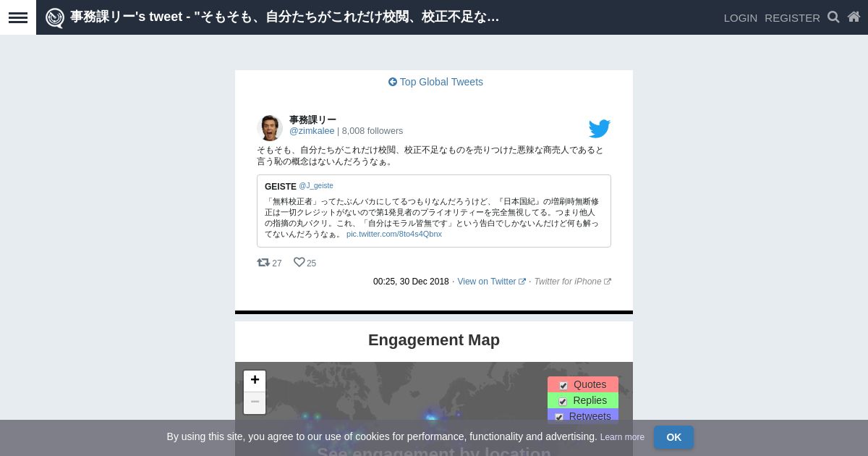Click the Engagement Map heading
This screenshot has height=456, width=868.
point(434,340)
